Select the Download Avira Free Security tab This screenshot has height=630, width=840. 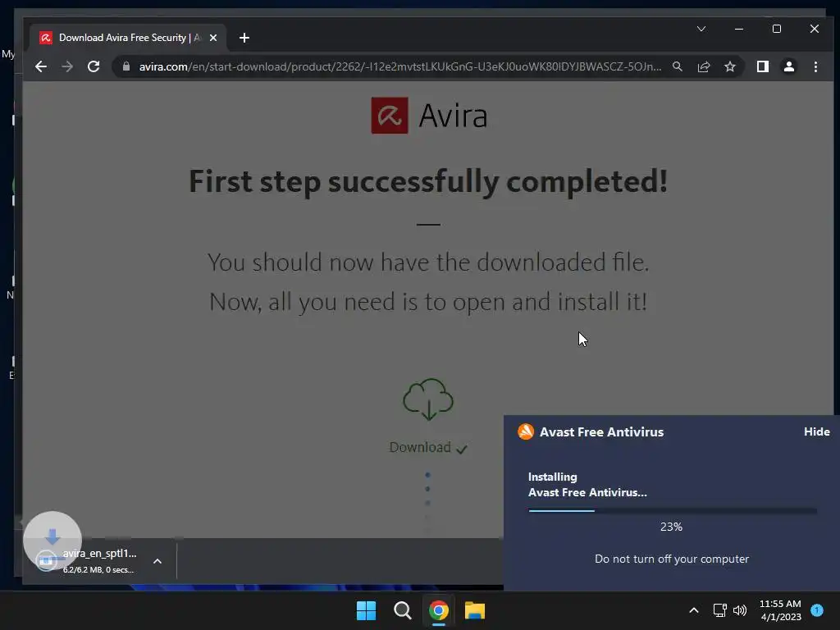click(x=129, y=38)
